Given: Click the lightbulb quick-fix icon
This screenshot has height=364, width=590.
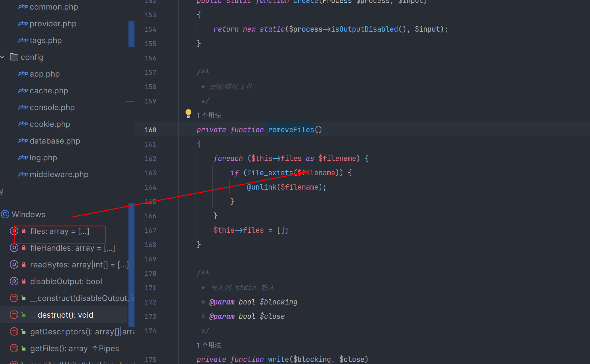Looking at the screenshot, I should click(x=188, y=114).
